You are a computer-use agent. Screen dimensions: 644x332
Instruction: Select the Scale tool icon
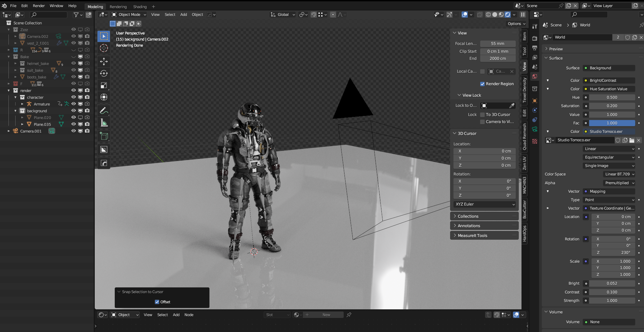click(104, 85)
